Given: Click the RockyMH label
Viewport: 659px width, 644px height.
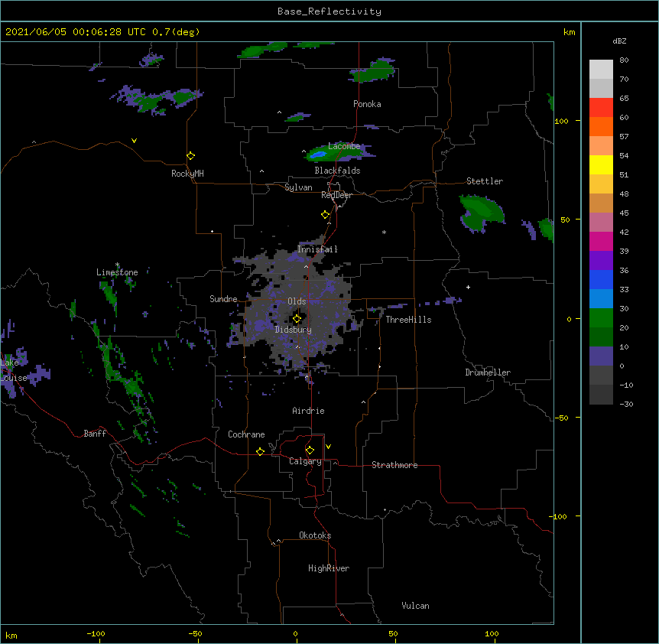Looking at the screenshot, I should tap(187, 174).
